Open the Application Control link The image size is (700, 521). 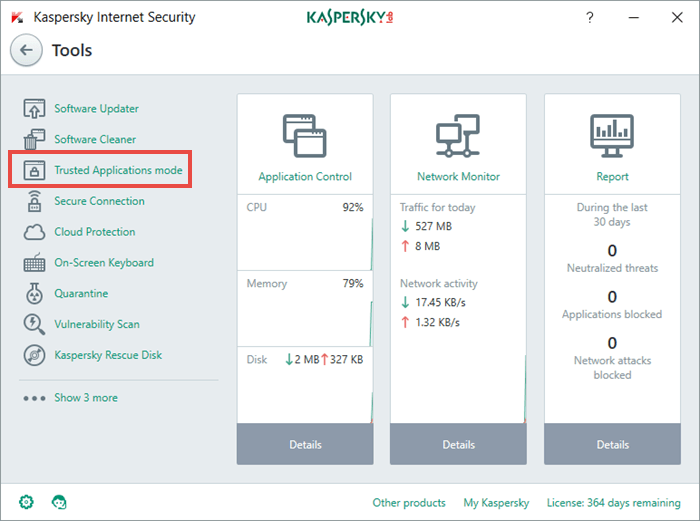305,176
